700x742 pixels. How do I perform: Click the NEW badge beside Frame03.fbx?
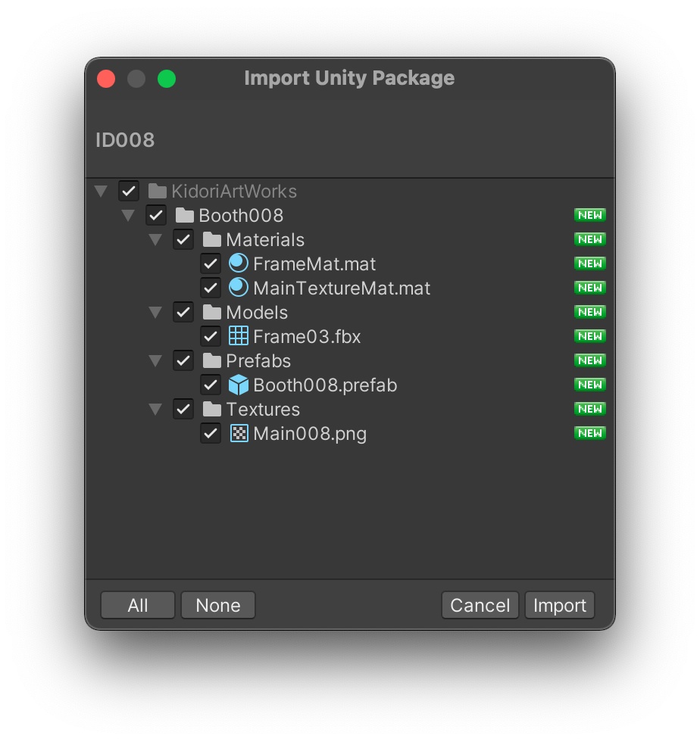click(590, 336)
